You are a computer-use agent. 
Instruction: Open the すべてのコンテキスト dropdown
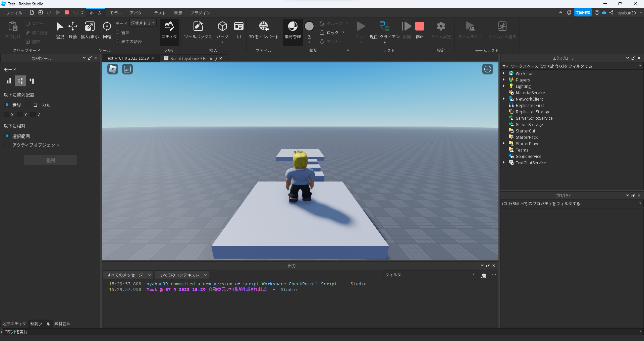182,275
